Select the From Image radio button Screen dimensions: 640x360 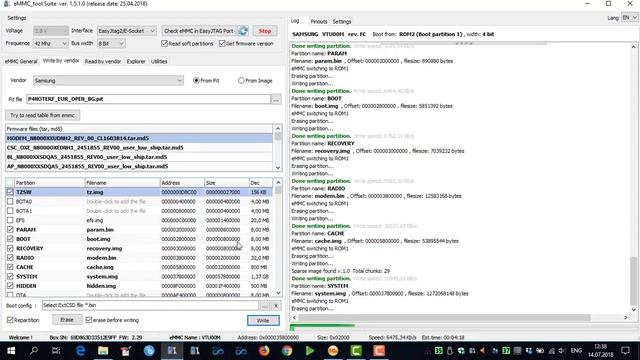tap(241, 81)
